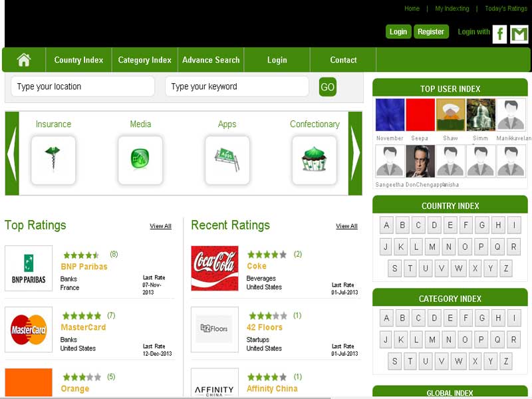Select letter M in Country Index
This screenshot has width=532, height=399.
(432, 247)
